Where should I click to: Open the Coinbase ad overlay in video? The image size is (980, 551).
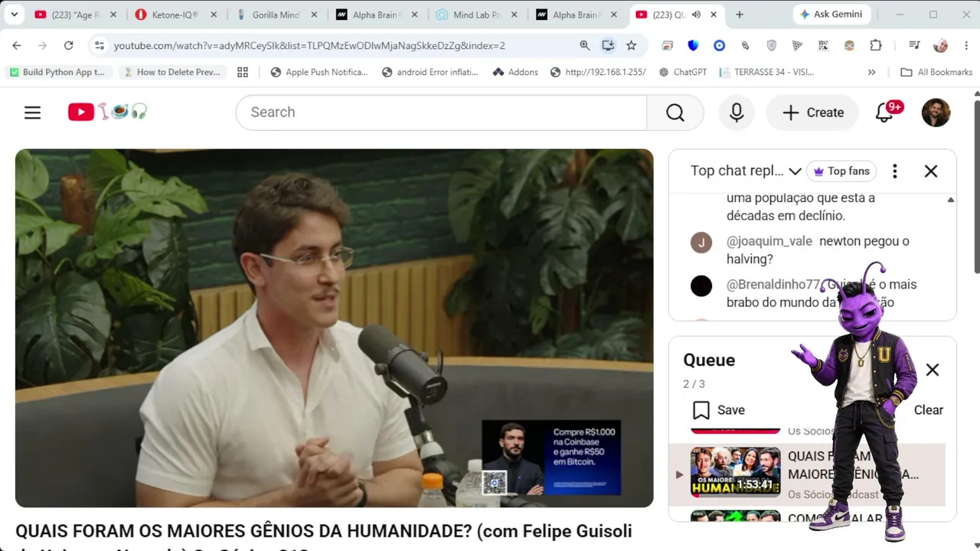tap(551, 458)
